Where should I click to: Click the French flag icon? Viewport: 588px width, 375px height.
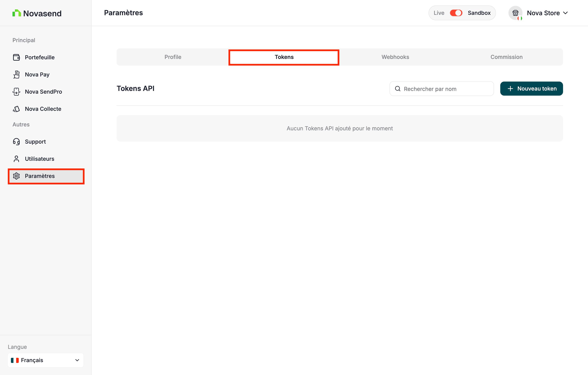(15, 360)
